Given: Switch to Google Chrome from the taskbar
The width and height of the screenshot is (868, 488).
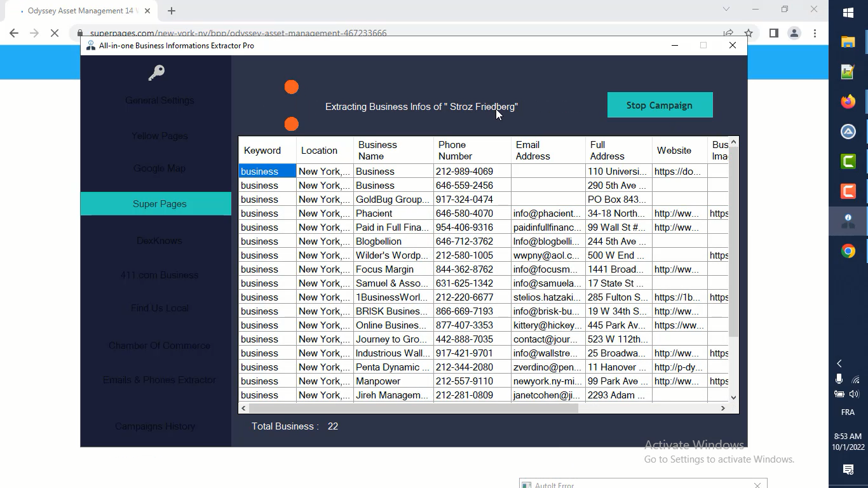Looking at the screenshot, I should coord(848,251).
